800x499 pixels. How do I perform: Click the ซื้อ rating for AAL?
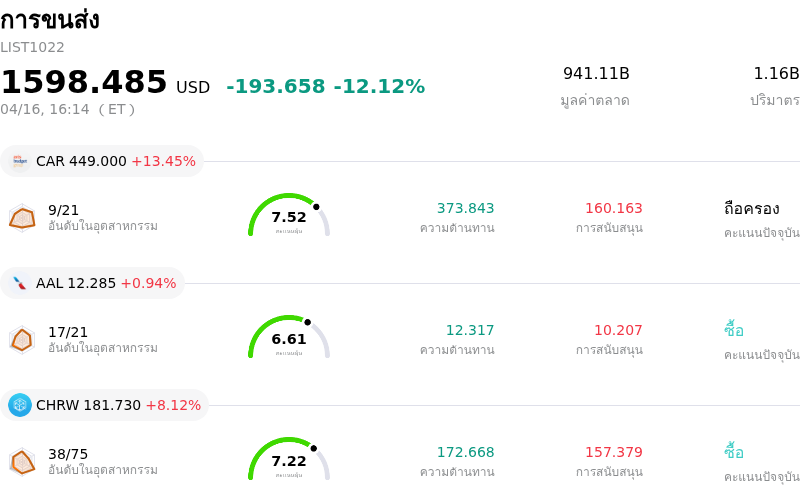(734, 330)
